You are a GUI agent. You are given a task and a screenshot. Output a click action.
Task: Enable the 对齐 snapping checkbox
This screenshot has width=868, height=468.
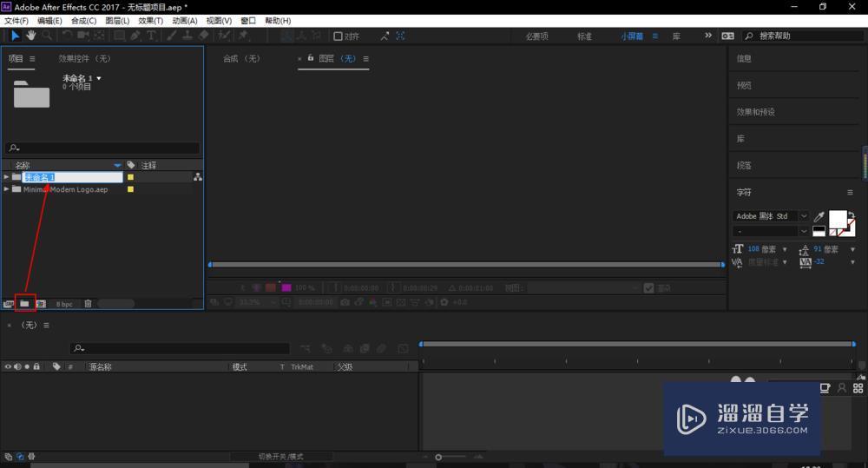(338, 36)
